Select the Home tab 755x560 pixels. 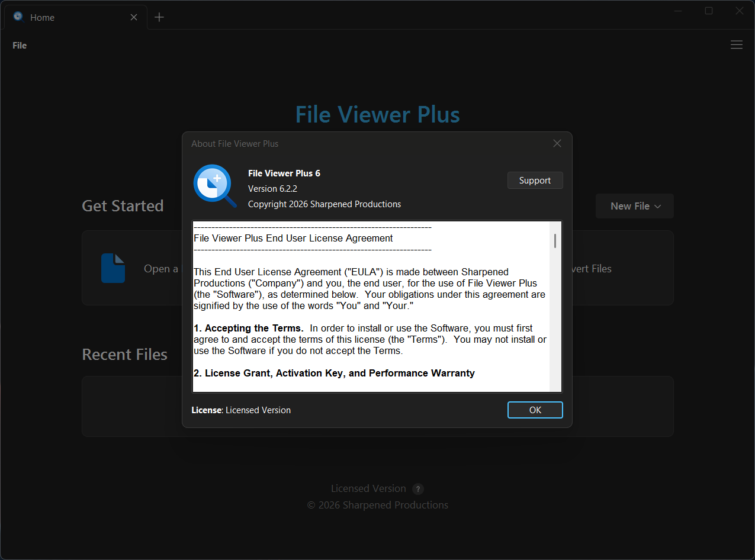tap(76, 17)
